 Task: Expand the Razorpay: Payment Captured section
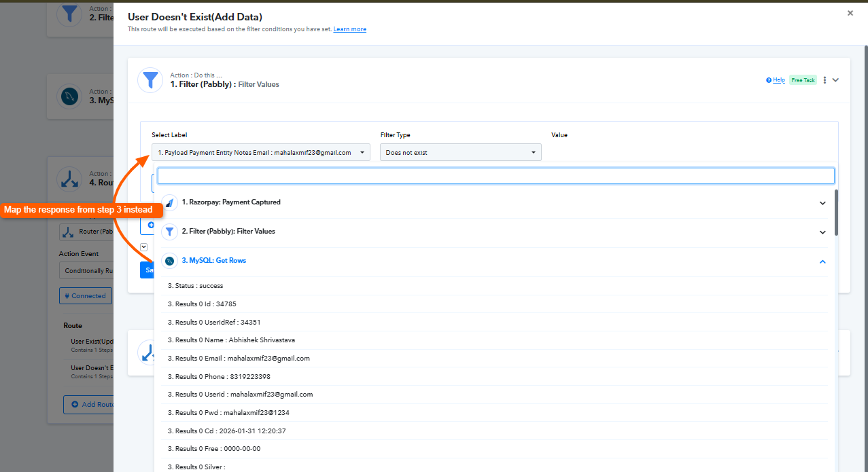(822, 203)
